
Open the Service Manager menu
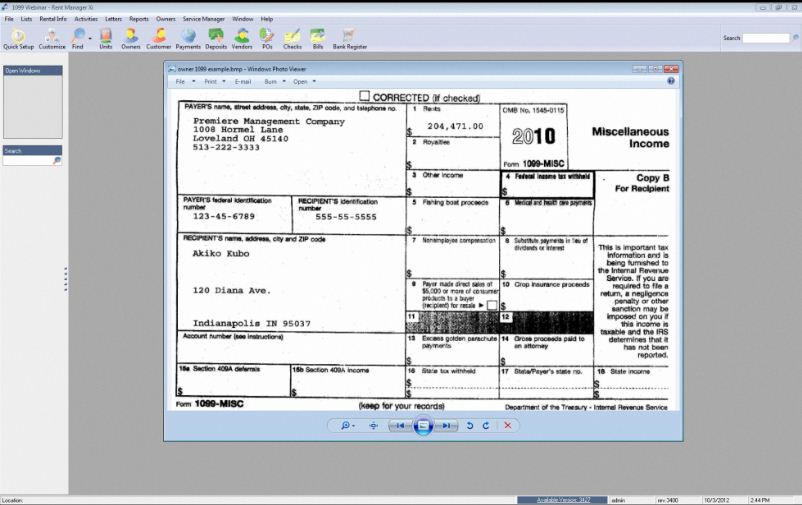(x=204, y=19)
